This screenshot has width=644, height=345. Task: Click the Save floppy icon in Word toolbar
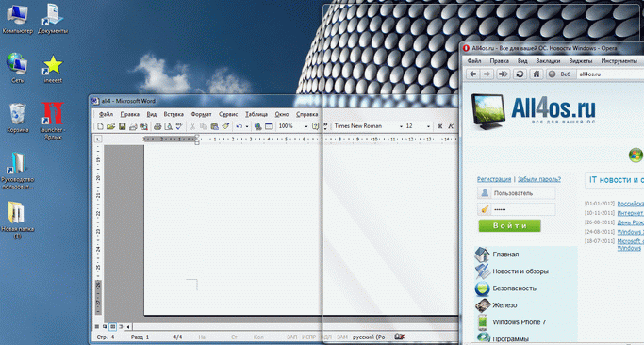coord(122,126)
